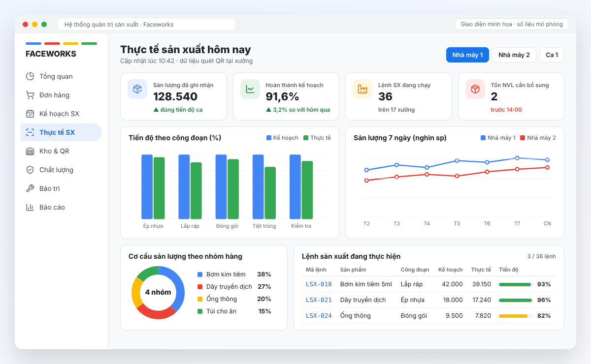The image size is (591, 364).
Task: Open order link LSX-024
Action: click(x=319, y=315)
